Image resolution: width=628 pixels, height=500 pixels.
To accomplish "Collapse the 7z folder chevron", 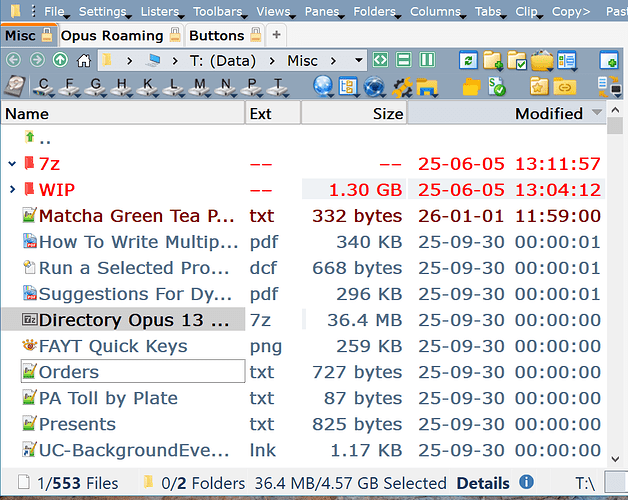I will point(12,163).
